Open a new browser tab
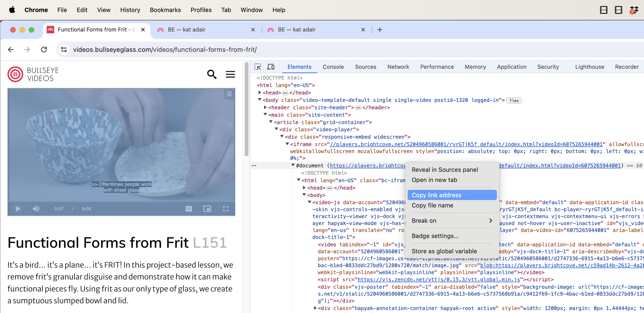Screen dimensions: 644x313 coord(380,30)
